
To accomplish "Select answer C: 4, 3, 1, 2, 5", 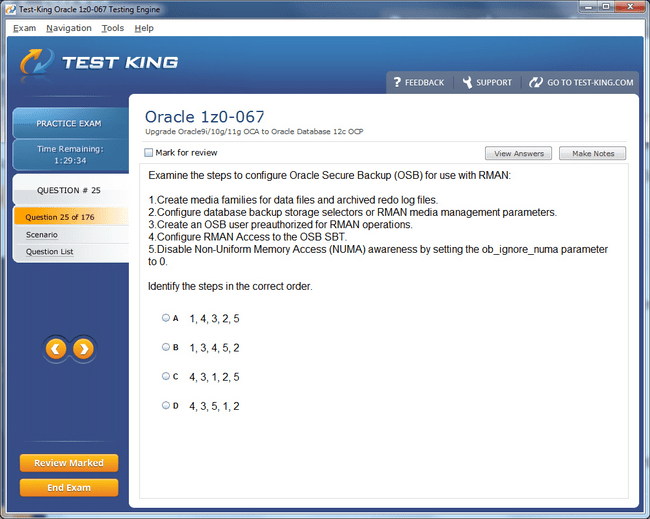I will tap(166, 376).
